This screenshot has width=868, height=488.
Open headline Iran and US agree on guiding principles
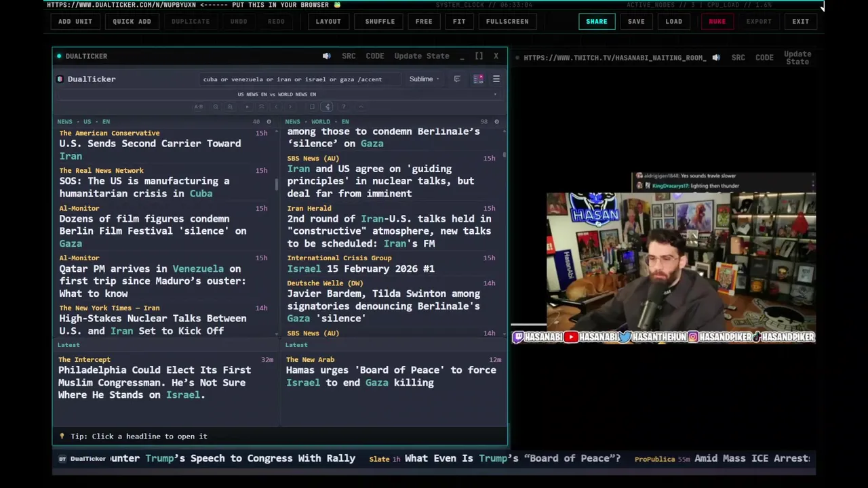coord(380,181)
